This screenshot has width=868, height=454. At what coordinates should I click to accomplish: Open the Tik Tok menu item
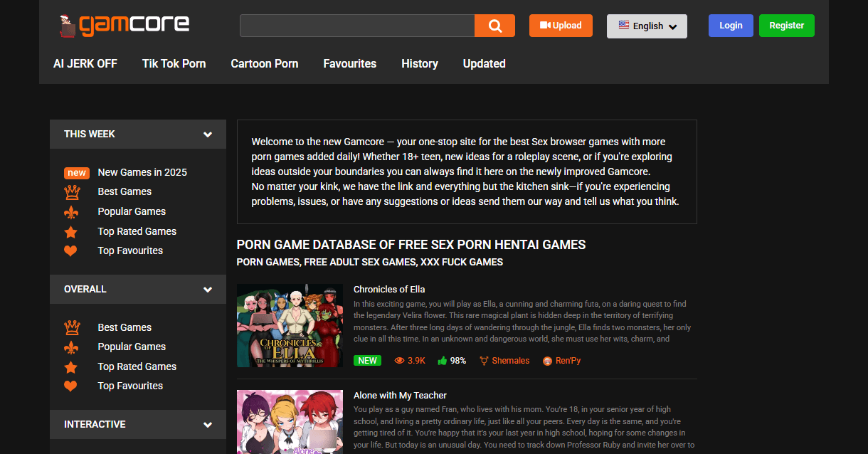[174, 63]
